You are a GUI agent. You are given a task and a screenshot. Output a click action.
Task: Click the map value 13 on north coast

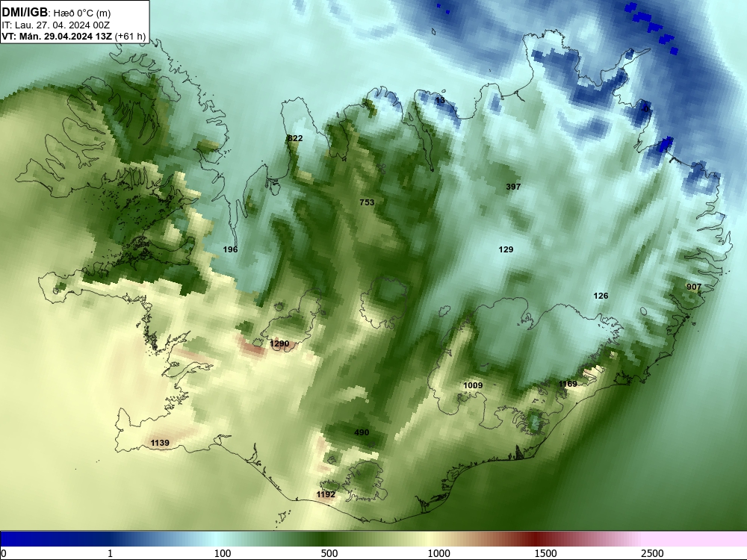(x=440, y=100)
